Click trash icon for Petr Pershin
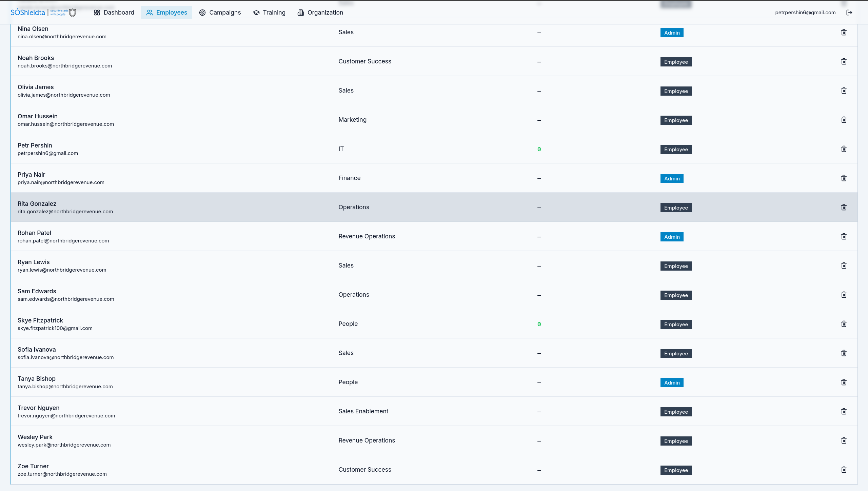The image size is (868, 491). (x=844, y=149)
